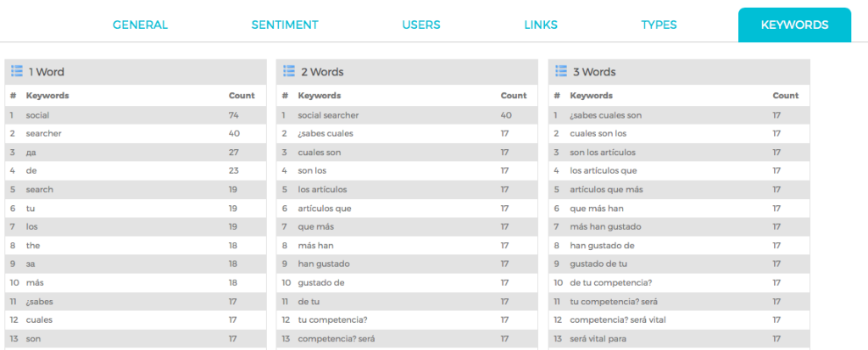
Task: Click the phrase 'cuales son los'
Action: [598, 133]
